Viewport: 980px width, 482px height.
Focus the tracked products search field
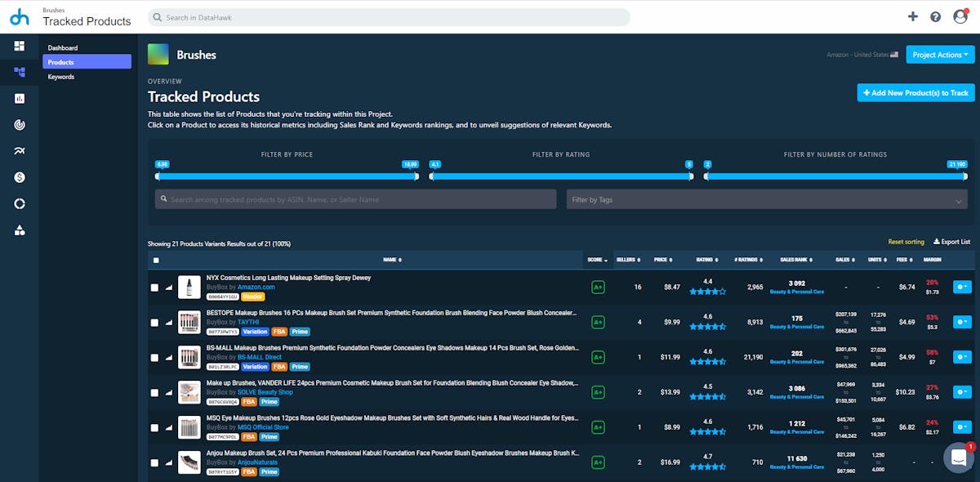[x=355, y=199]
